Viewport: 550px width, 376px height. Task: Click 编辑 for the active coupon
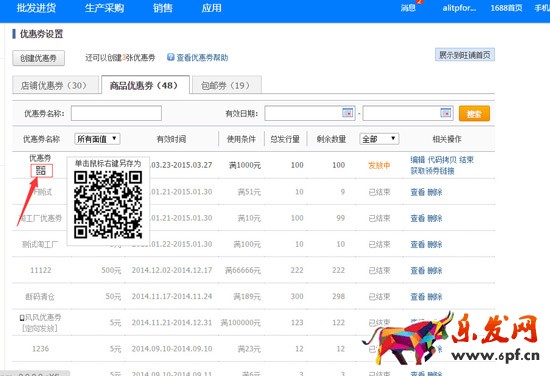click(x=417, y=160)
